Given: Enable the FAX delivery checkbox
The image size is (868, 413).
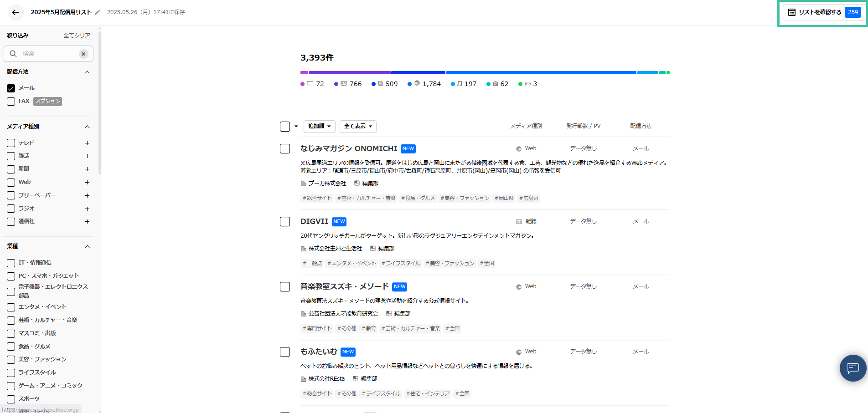Looking at the screenshot, I should tap(11, 102).
